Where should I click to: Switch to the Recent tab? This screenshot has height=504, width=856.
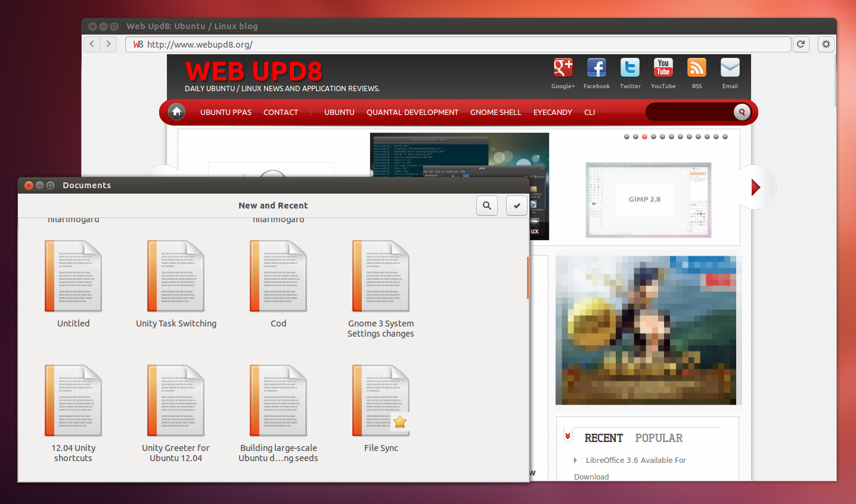click(x=604, y=438)
